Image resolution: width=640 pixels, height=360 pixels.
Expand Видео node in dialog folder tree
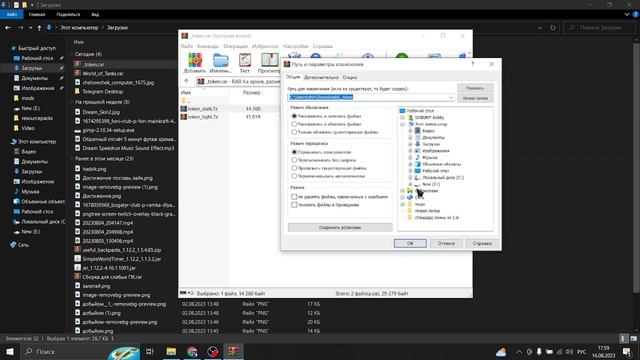tap(410, 131)
